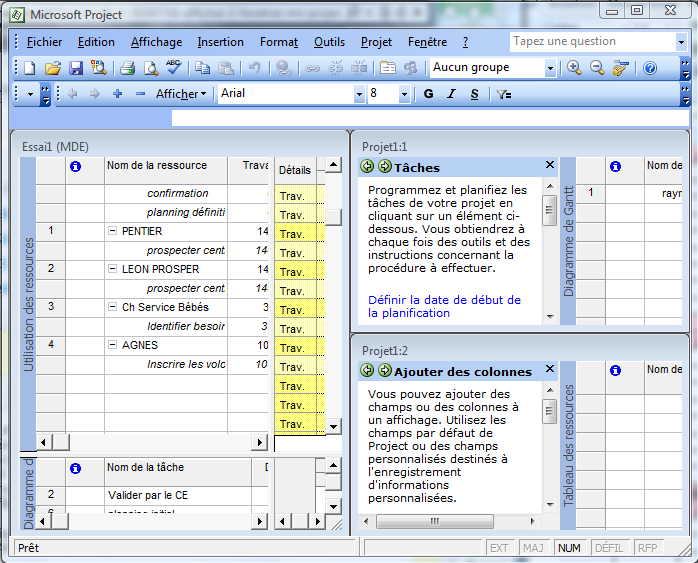Screen dimensions: 698x563
Task: Click the Tâches pane vertical scrollbar thumb
Action: [550, 210]
